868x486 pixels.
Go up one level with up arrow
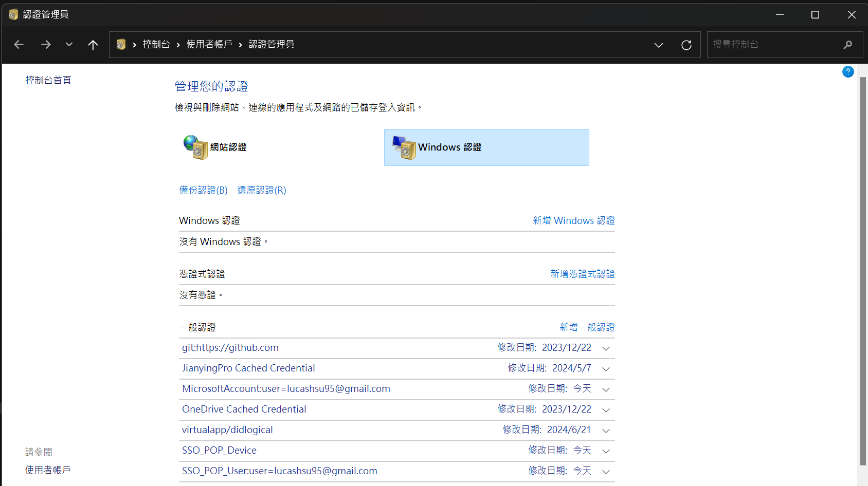point(93,45)
